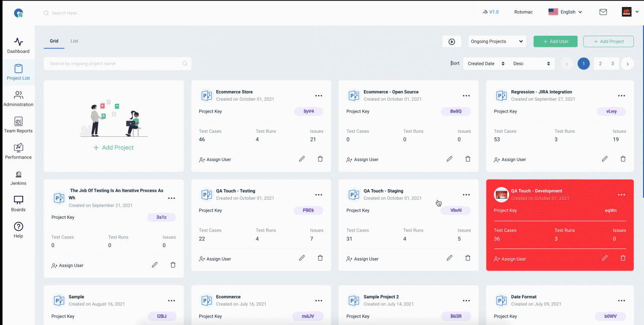Click the play circle button near filters

tap(452, 41)
